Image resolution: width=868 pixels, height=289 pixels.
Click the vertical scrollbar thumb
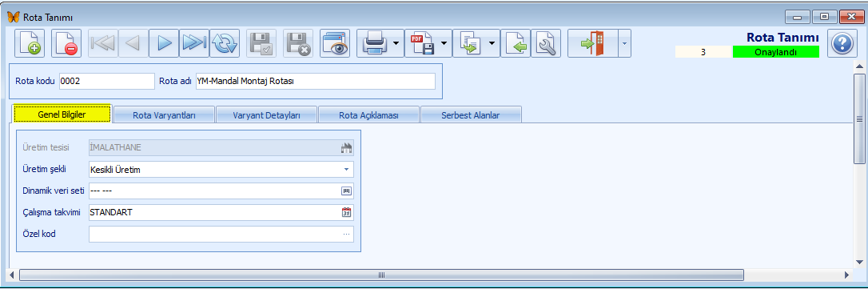860,118
